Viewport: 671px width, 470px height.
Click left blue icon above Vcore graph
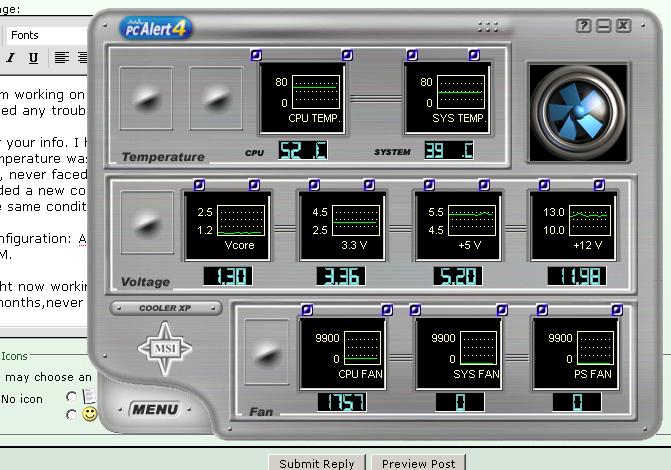tap(199, 185)
